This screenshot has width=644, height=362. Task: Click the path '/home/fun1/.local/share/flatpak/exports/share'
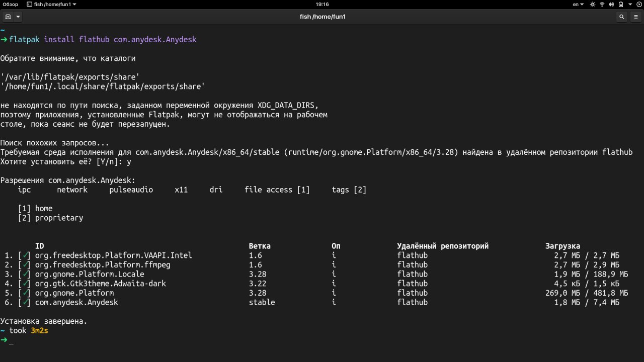[x=103, y=86]
